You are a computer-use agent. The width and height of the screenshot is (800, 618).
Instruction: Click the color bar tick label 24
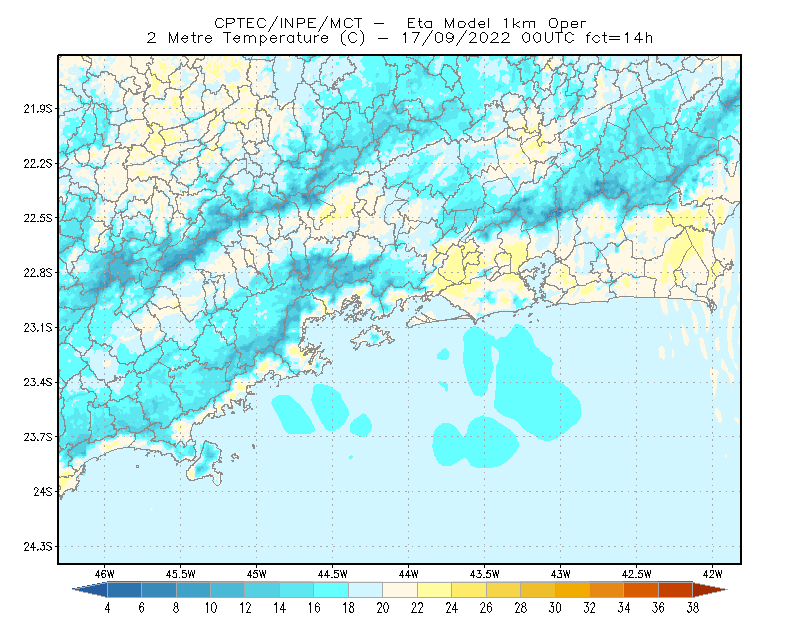coord(452,608)
